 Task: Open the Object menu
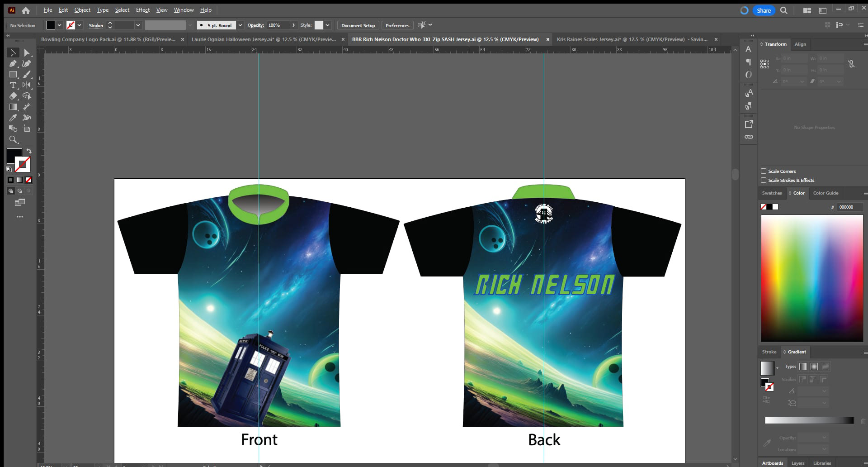82,10
